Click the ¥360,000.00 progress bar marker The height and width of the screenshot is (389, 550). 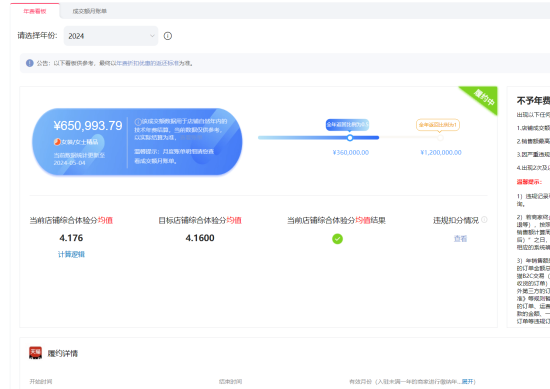coord(350,138)
